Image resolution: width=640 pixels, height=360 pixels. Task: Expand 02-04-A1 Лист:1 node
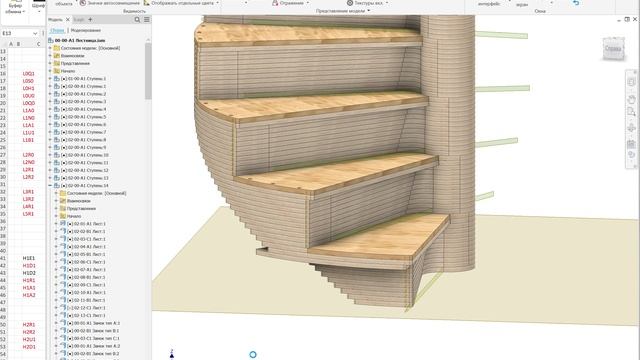pyautogui.click(x=56, y=247)
